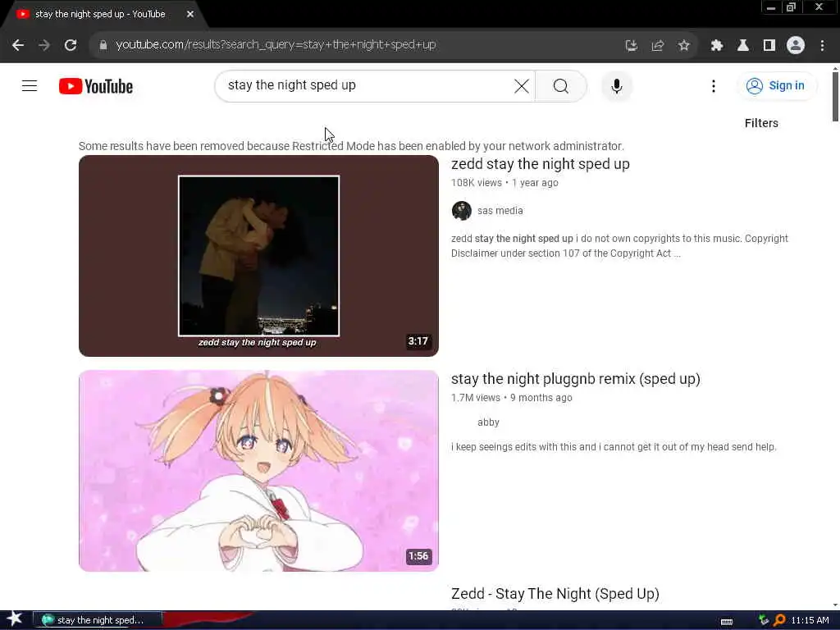Clear the search box with X

[x=521, y=85]
